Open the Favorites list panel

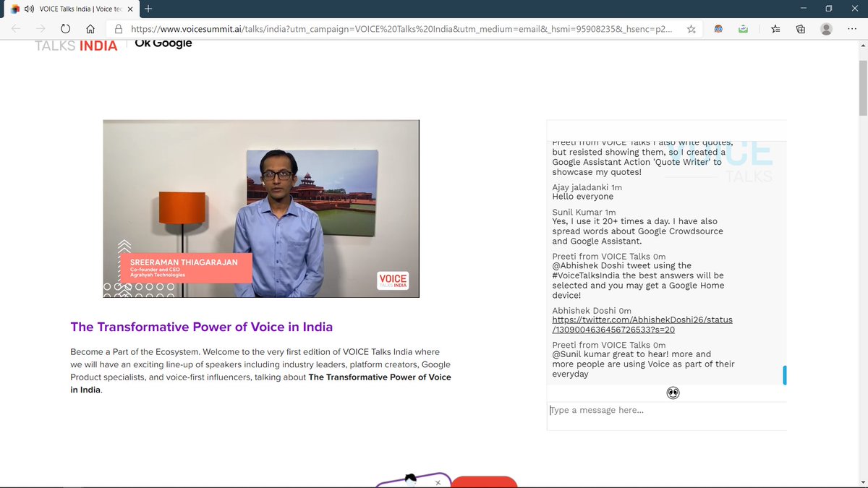(x=774, y=29)
